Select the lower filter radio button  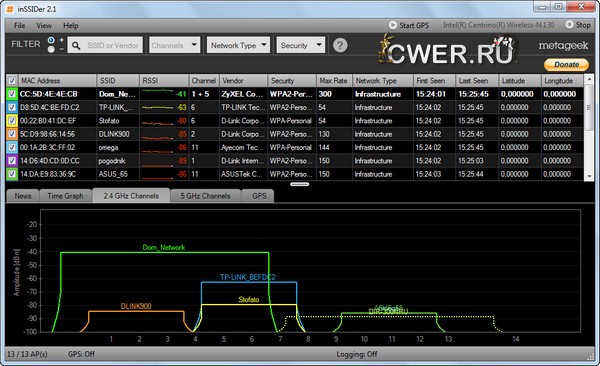coord(51,49)
